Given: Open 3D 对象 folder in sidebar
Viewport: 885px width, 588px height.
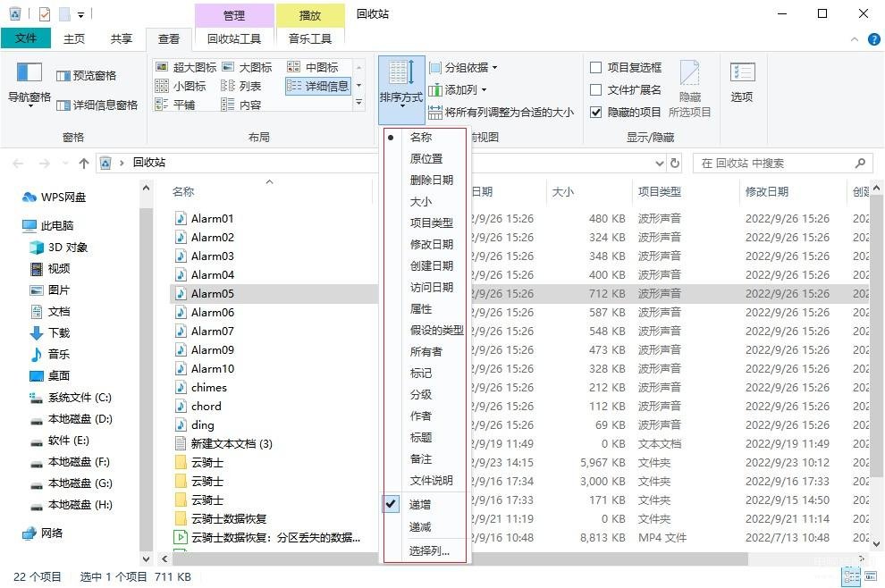Looking at the screenshot, I should [59, 248].
